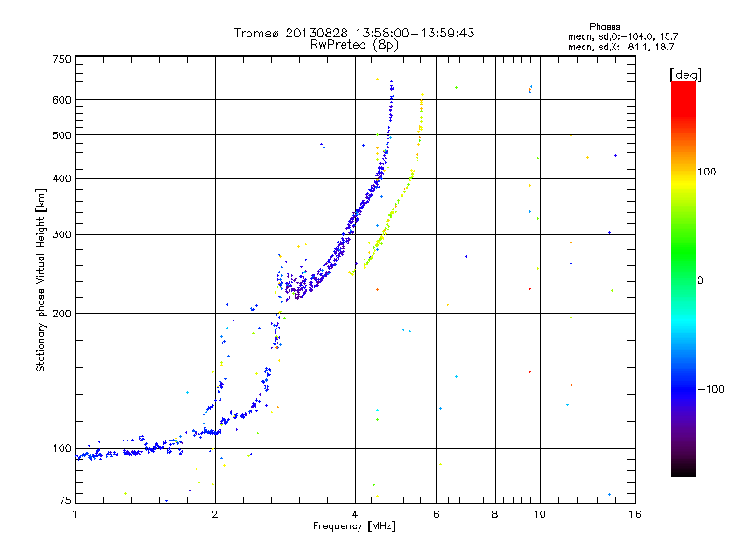Click the y-axis tick label '600'
The width and height of the screenshot is (747, 560).
[62, 100]
